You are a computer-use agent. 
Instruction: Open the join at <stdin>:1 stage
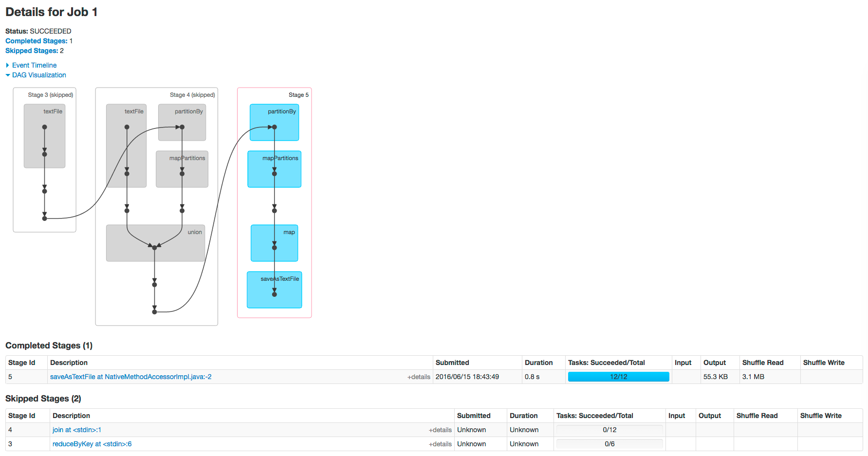pos(77,430)
